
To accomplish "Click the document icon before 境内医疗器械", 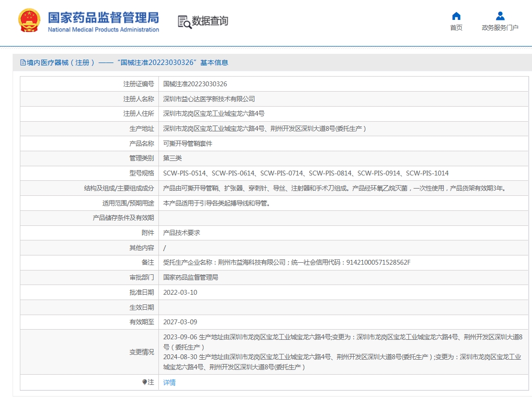I will pyautogui.click(x=23, y=63).
